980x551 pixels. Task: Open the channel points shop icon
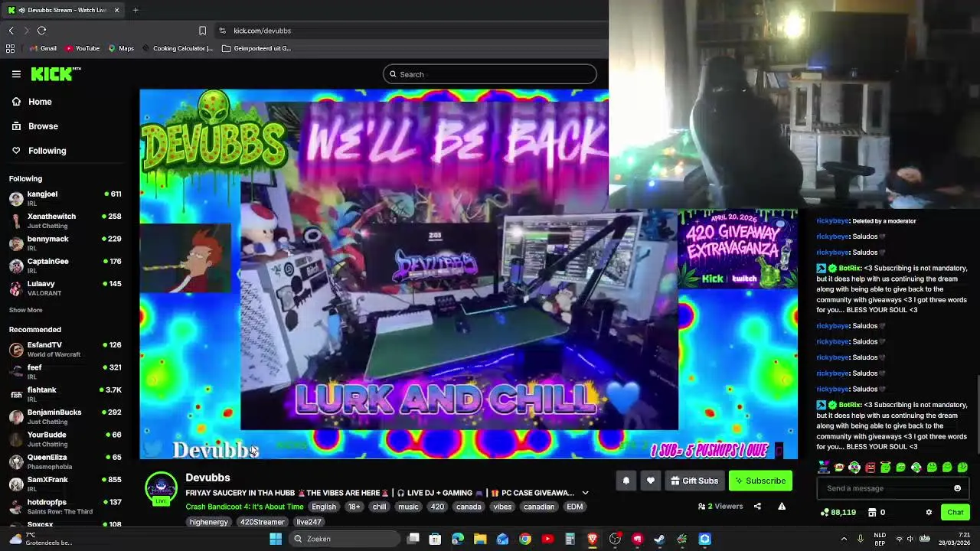pos(871,512)
